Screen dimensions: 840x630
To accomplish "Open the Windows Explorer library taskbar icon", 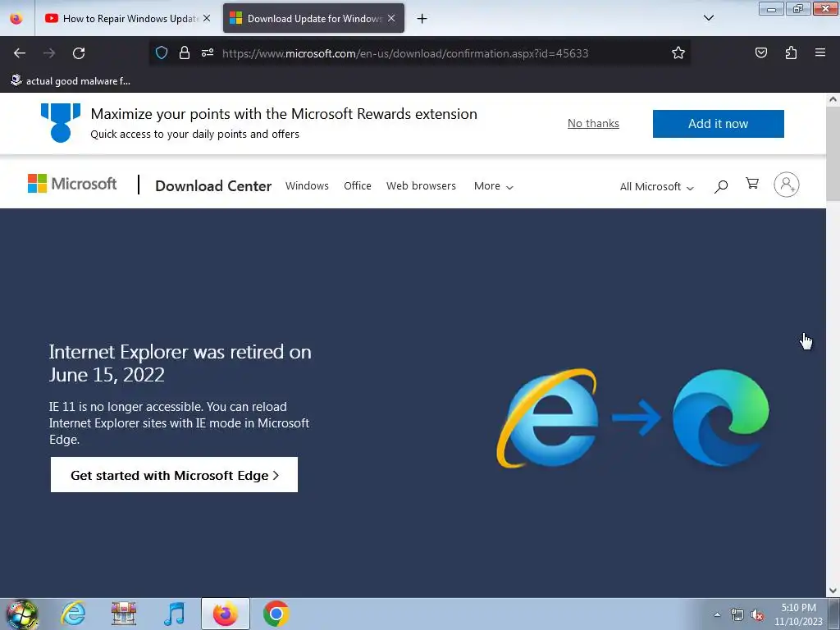I will [124, 614].
